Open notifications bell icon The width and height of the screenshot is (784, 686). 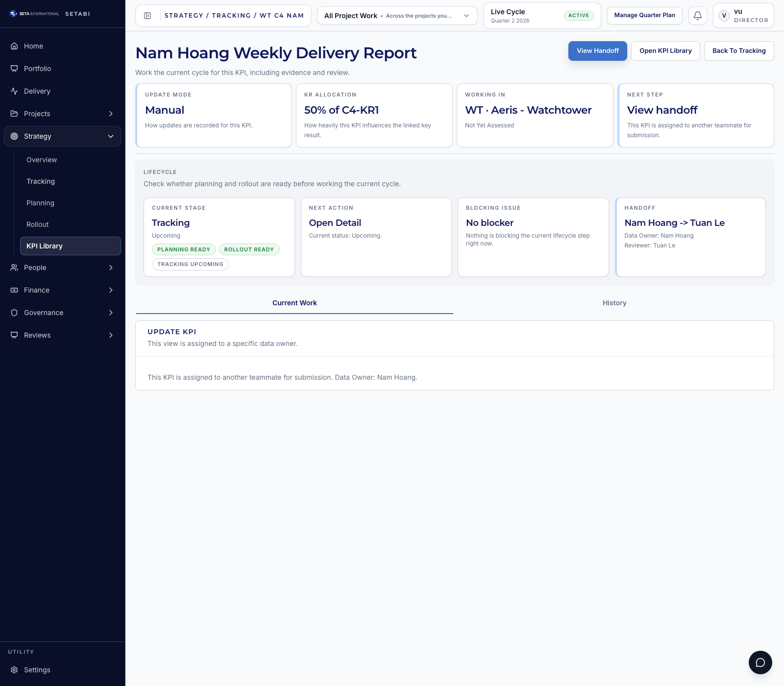(x=698, y=16)
